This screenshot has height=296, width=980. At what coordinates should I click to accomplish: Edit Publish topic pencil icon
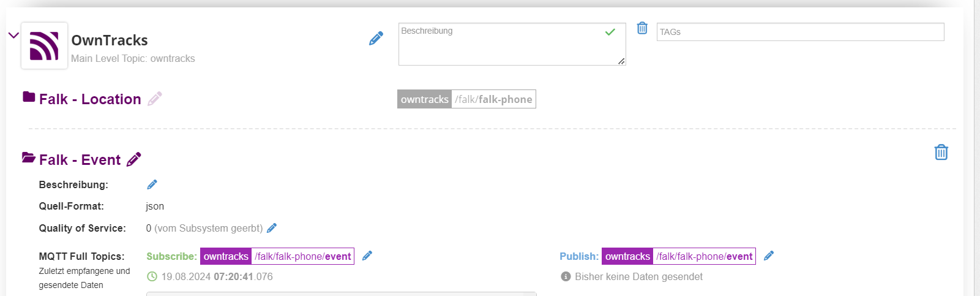pos(769,256)
